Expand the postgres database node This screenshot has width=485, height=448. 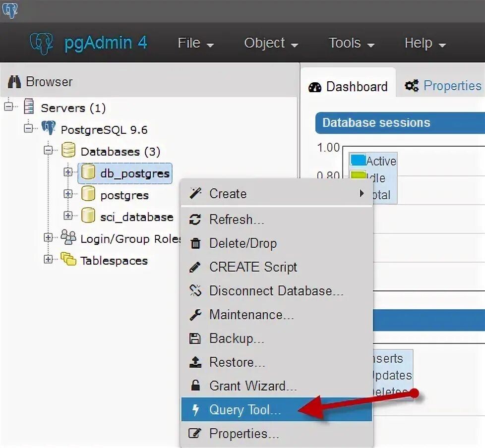pyautogui.click(x=68, y=194)
